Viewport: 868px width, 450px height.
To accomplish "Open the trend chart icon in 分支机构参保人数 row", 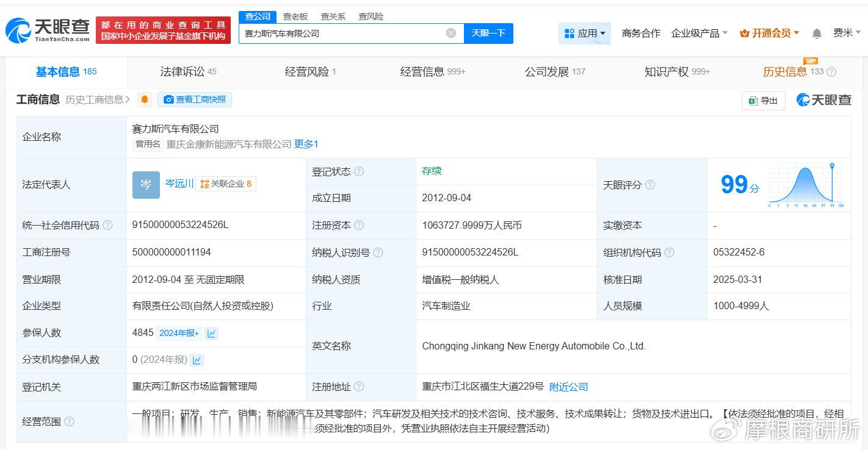I will (x=197, y=360).
